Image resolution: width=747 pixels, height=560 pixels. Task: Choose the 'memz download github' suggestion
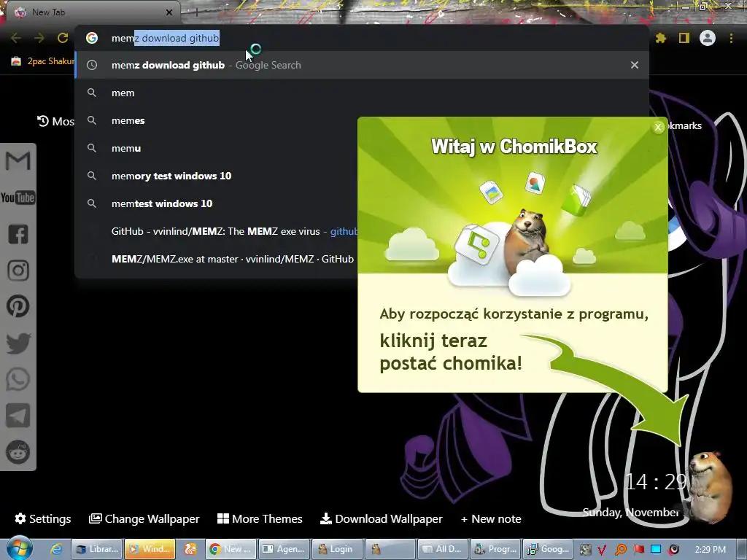pos(362,65)
